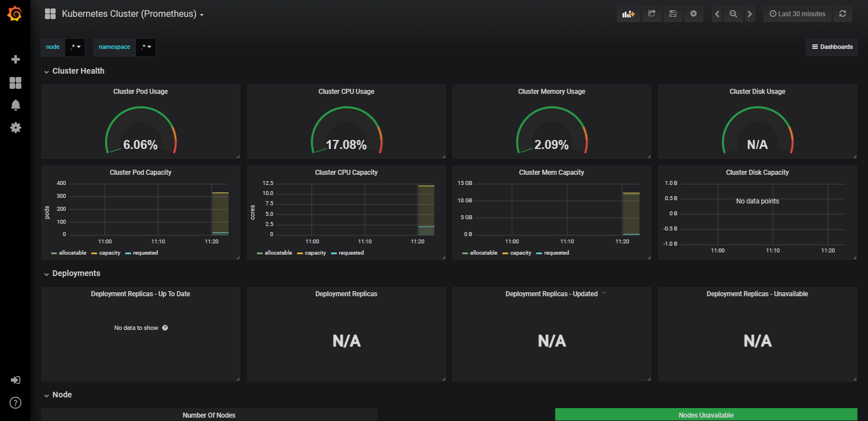
Task: Open the namespace variable dropdown
Action: (x=146, y=47)
